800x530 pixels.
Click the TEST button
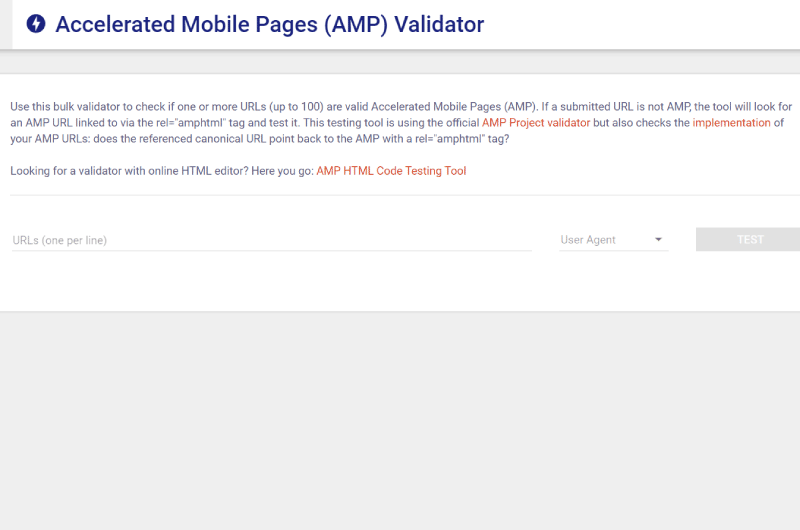point(748,239)
